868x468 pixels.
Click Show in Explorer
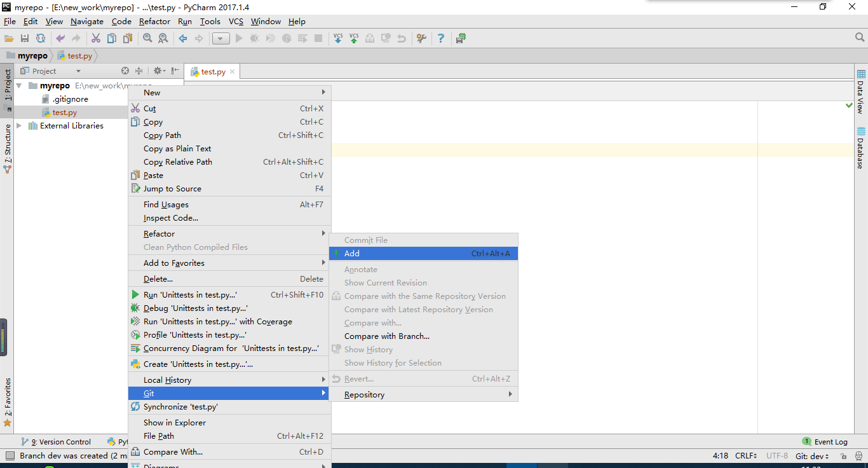[x=229, y=422]
